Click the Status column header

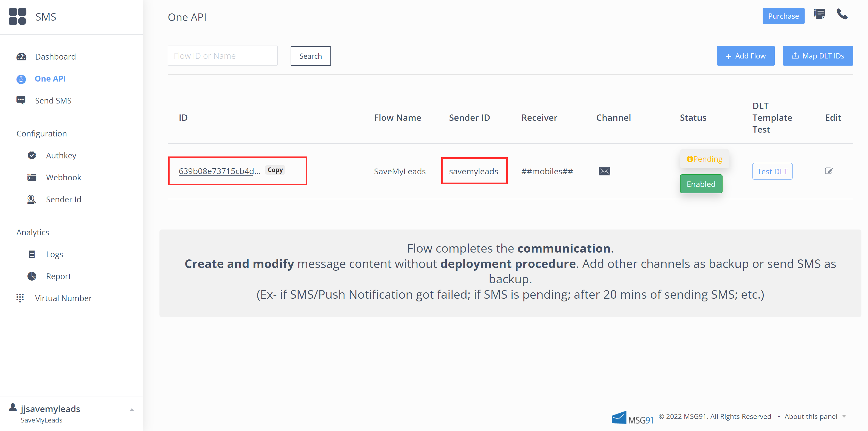coord(693,117)
